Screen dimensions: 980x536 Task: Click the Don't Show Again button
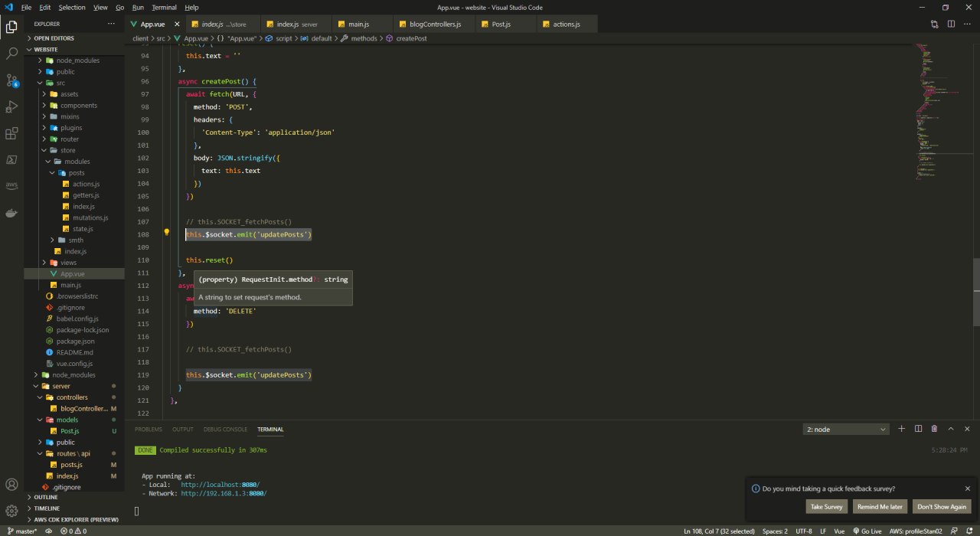[x=942, y=506]
